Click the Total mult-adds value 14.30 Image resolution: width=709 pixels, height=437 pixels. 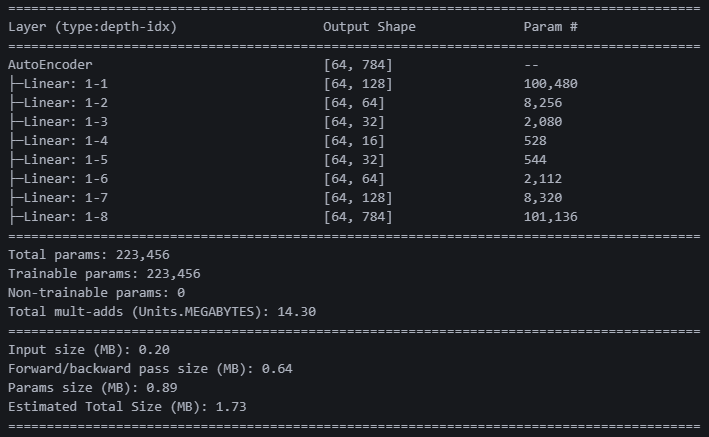297,312
